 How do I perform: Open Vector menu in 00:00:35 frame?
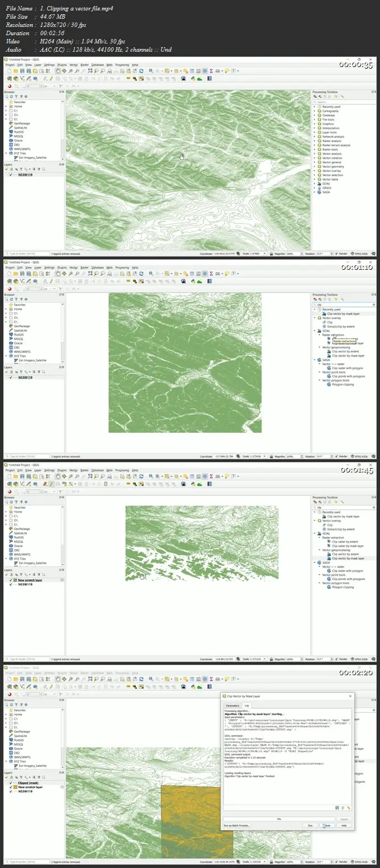point(74,65)
